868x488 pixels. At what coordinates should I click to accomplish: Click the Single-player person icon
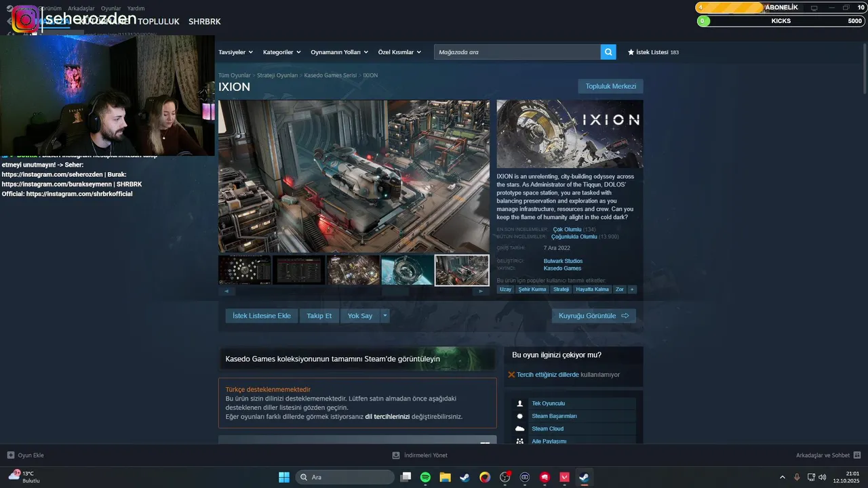pyautogui.click(x=520, y=403)
